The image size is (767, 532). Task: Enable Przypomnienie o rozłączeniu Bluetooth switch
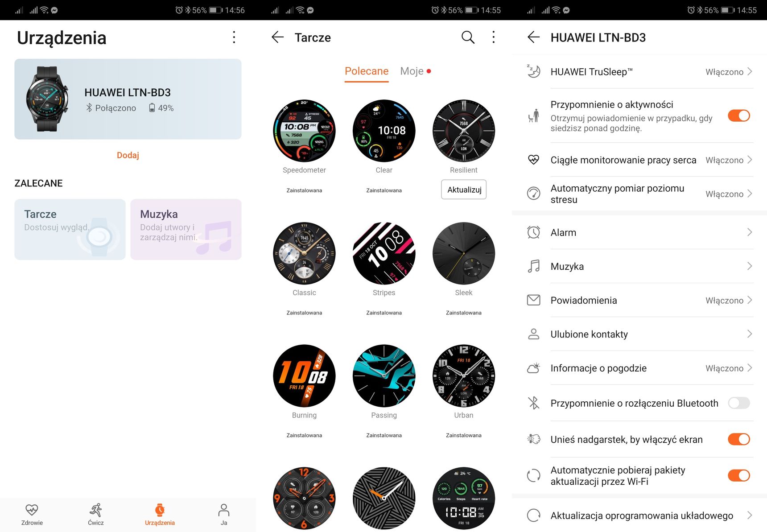[738, 403]
